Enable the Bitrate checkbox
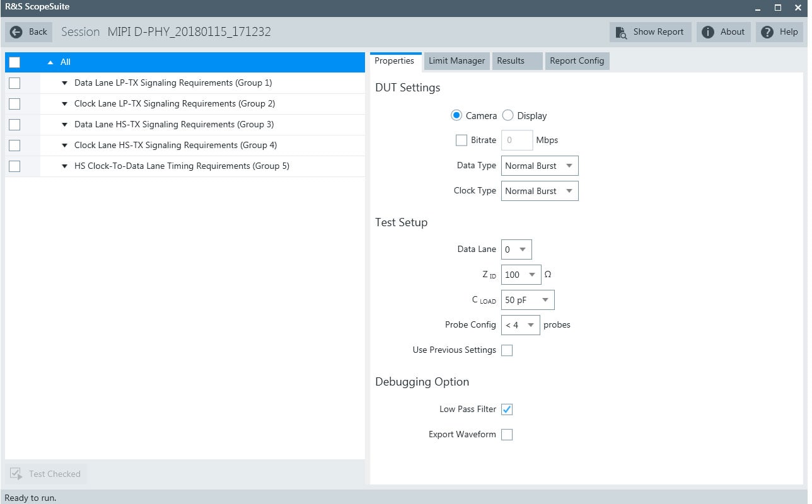Image resolution: width=812 pixels, height=504 pixels. tap(461, 140)
